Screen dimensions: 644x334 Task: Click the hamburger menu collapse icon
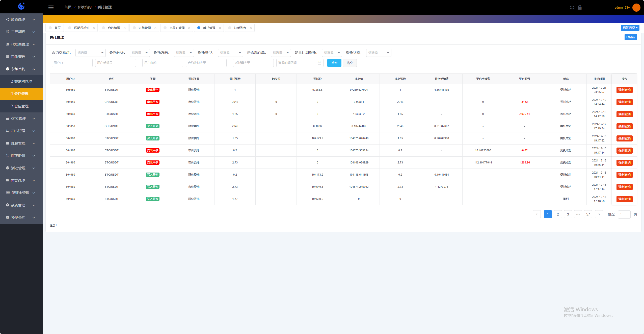pos(51,7)
